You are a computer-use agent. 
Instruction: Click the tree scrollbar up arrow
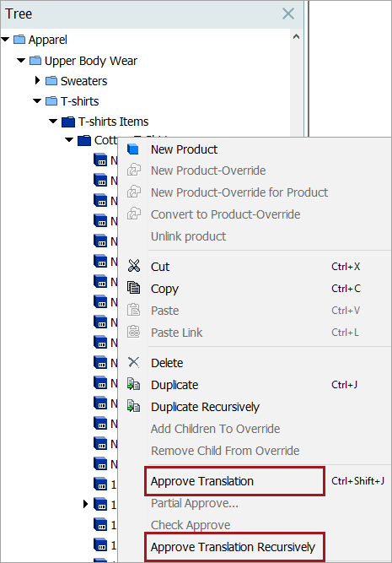296,36
